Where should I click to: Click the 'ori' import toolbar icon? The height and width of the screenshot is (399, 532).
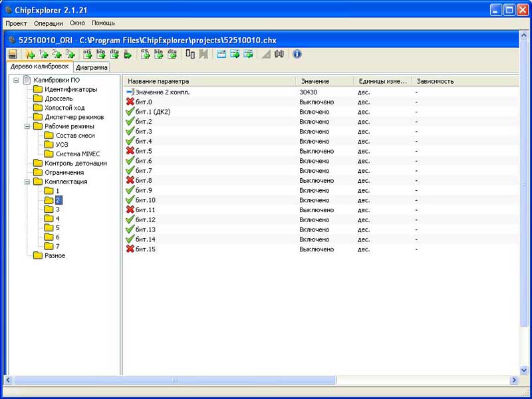[88, 54]
